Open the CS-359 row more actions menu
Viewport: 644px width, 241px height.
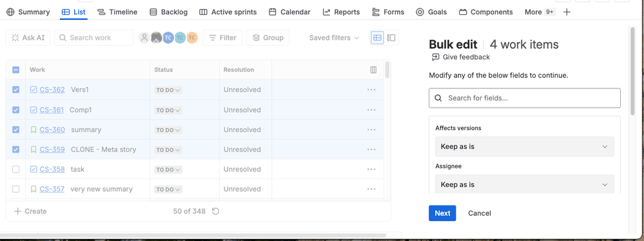coord(371,149)
